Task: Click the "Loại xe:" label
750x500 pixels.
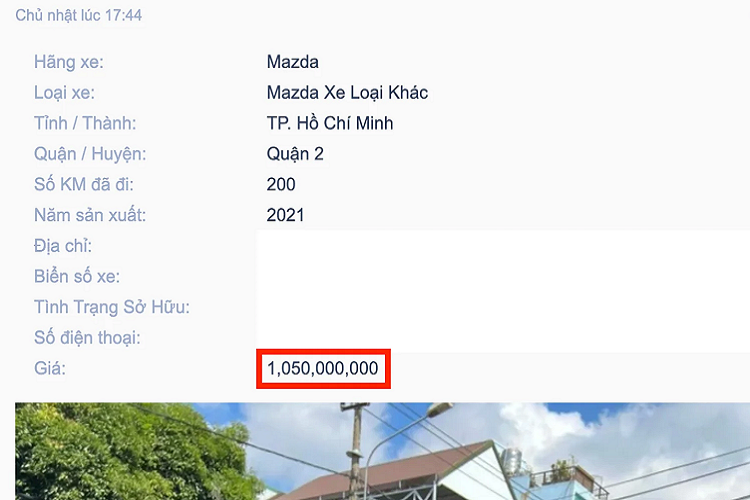Action: tap(64, 93)
